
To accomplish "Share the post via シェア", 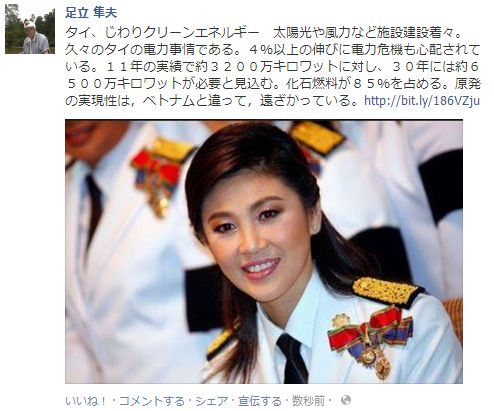I will [212, 401].
